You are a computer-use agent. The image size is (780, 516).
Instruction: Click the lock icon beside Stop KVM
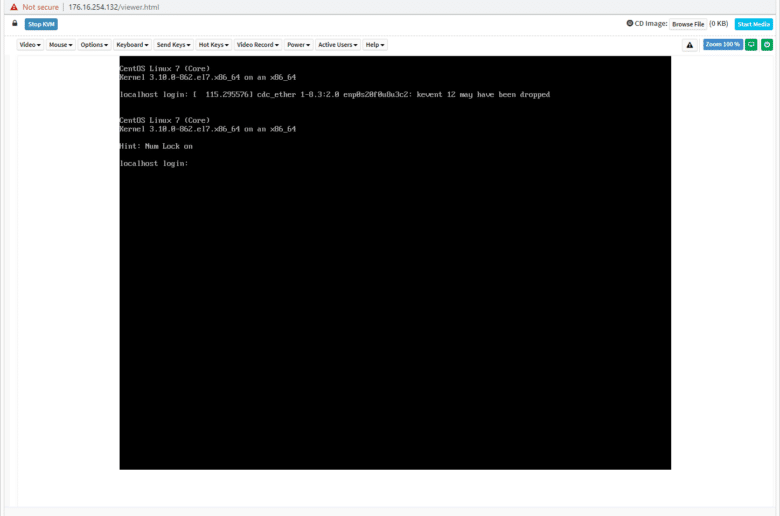tap(15, 23)
